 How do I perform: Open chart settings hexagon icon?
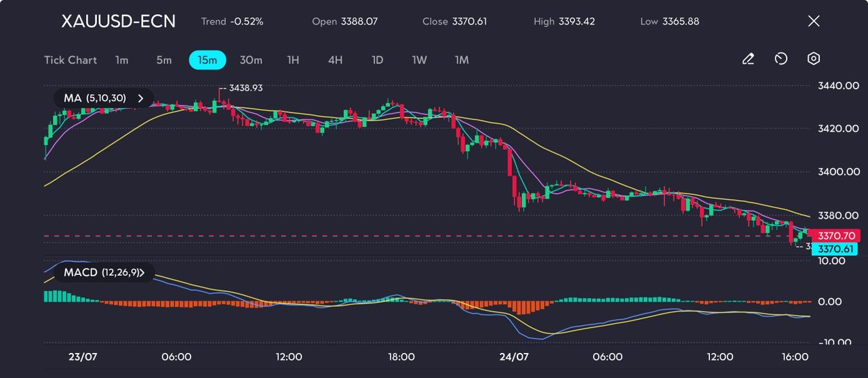tap(814, 60)
